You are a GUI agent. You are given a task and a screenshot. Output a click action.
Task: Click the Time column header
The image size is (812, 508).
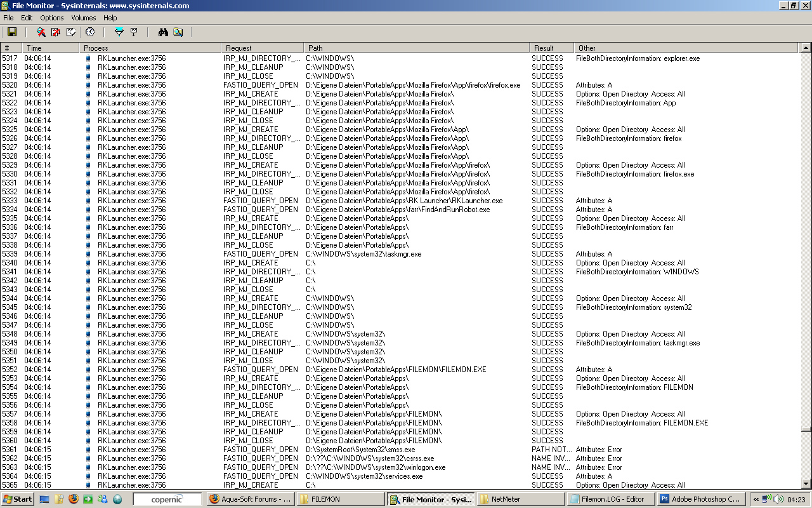click(x=51, y=48)
